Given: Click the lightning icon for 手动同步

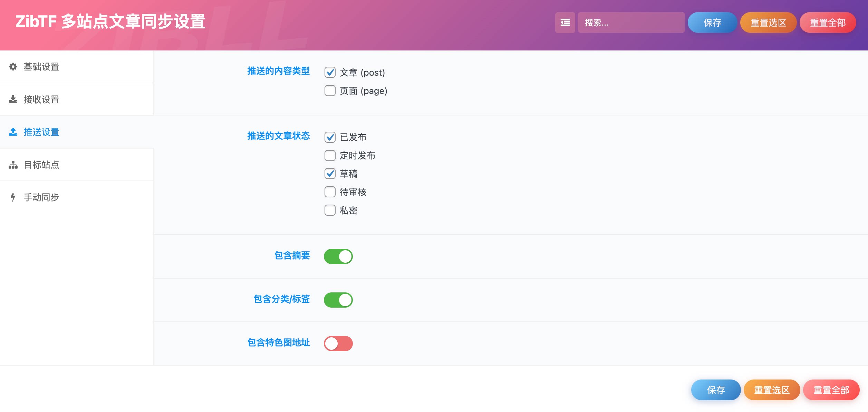Looking at the screenshot, I should tap(13, 197).
